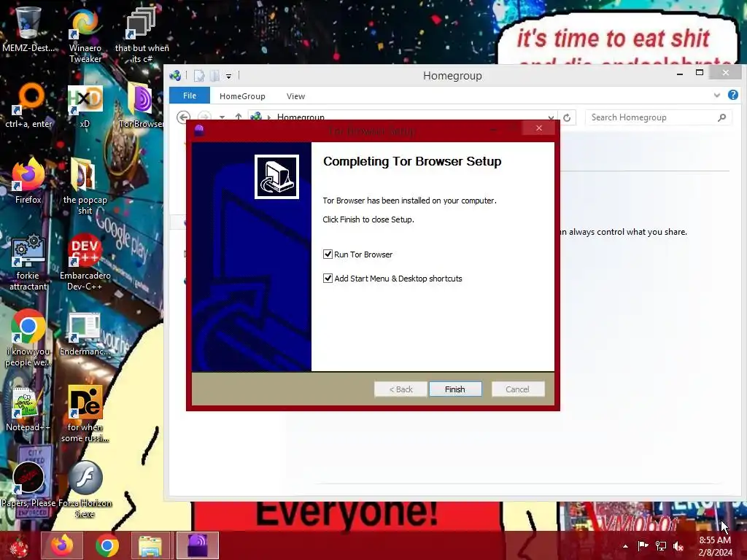Select 'the popcap shit' folder icon
The image size is (747, 560).
click(85, 187)
